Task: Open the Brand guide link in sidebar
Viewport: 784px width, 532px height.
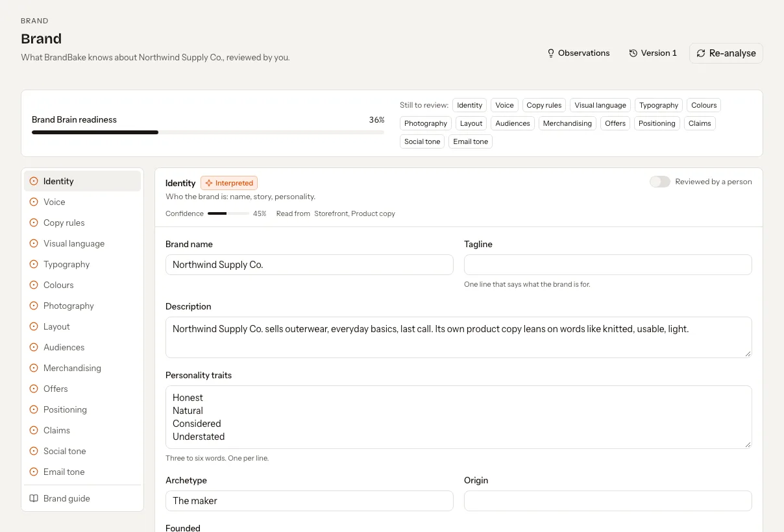Action: click(82, 498)
